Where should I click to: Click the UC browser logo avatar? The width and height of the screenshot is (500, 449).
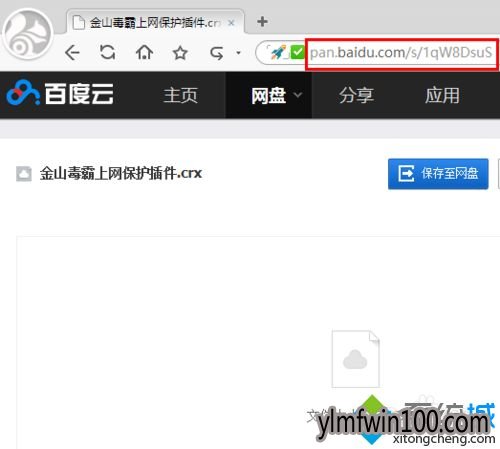pyautogui.click(x=28, y=34)
